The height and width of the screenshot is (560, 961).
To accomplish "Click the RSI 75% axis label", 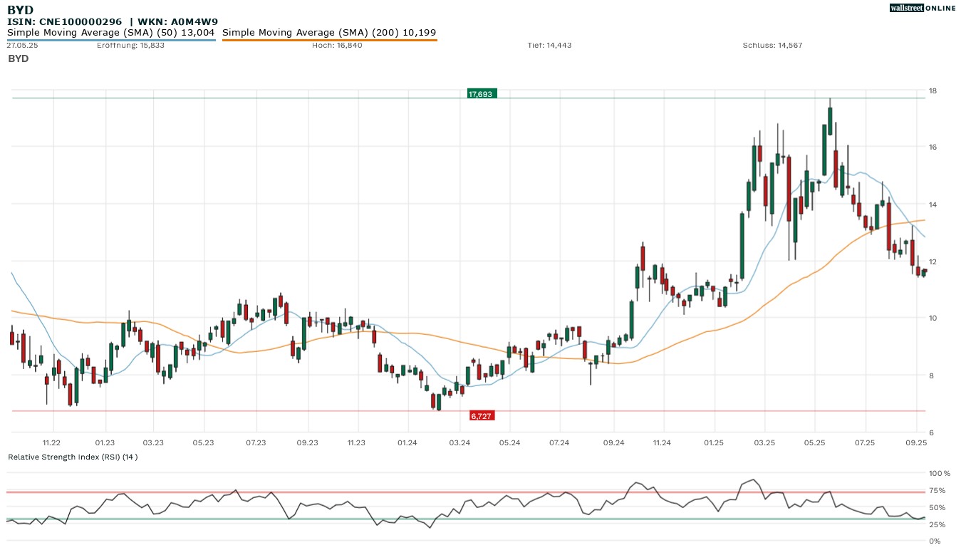I will [x=937, y=490].
